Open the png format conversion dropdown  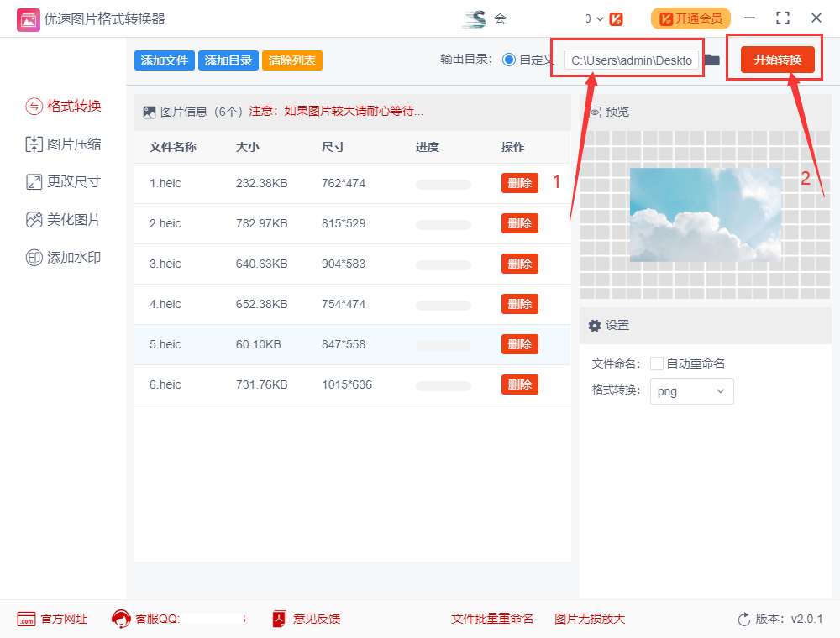pos(691,391)
